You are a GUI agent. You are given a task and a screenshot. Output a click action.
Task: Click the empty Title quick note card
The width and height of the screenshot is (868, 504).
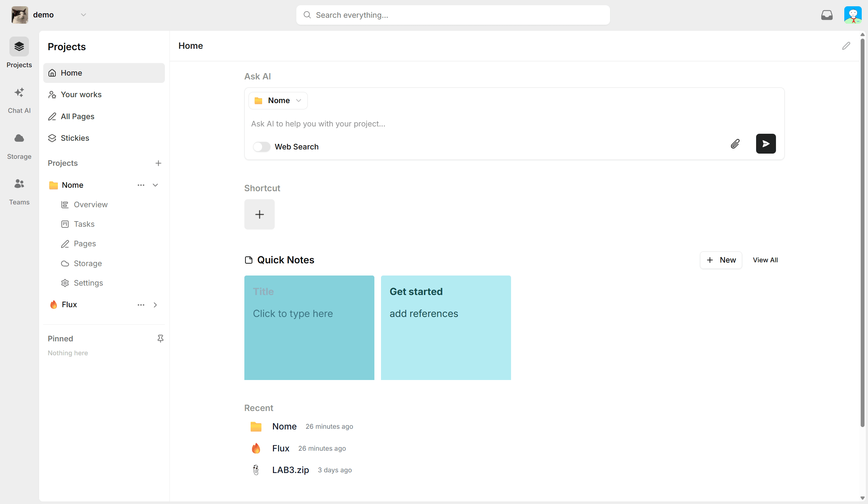coord(309,328)
